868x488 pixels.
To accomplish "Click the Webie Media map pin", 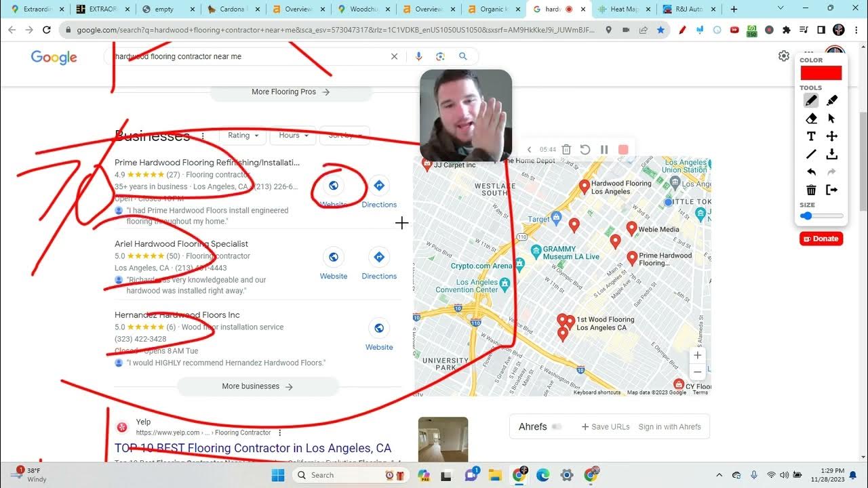I will click(631, 228).
